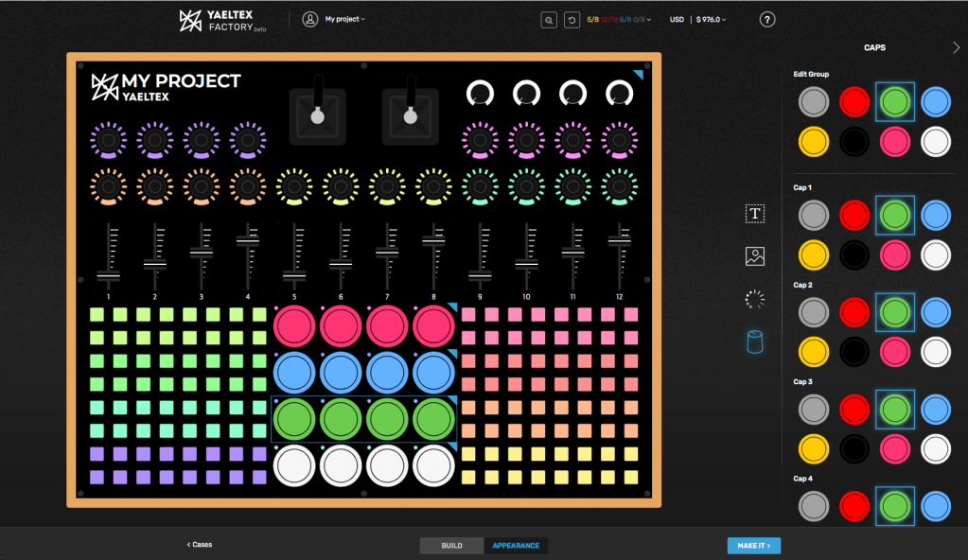Open the My project dropdown
Image resolution: width=968 pixels, height=560 pixels.
tap(344, 19)
